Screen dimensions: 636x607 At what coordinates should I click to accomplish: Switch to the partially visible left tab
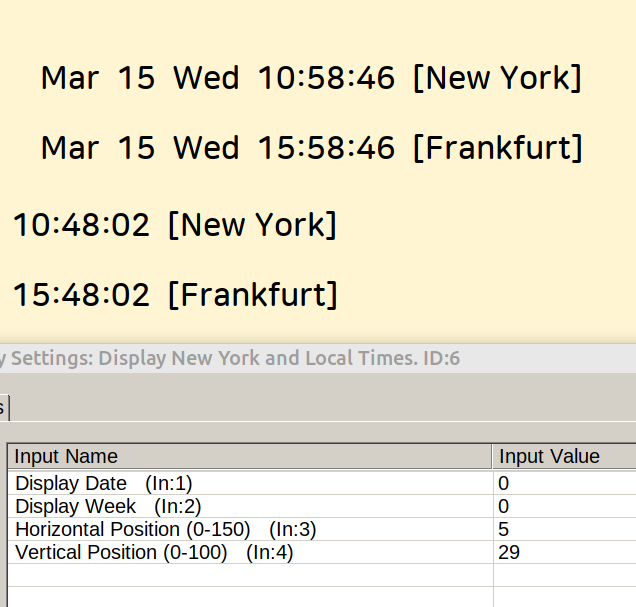(x=3, y=406)
